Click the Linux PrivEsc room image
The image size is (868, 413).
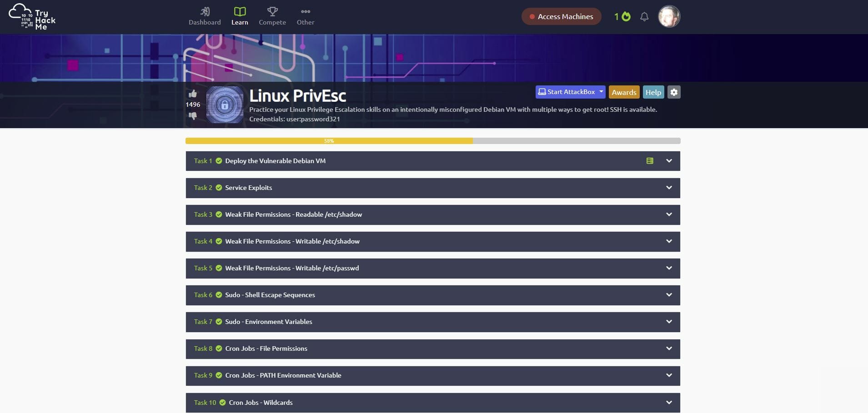point(225,104)
